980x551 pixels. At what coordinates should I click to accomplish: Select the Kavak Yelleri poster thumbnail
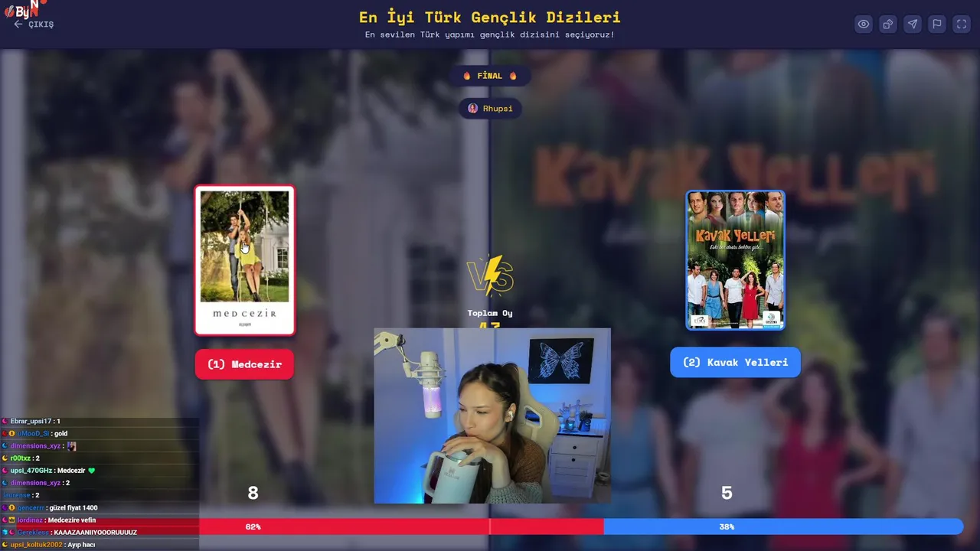pyautogui.click(x=735, y=260)
